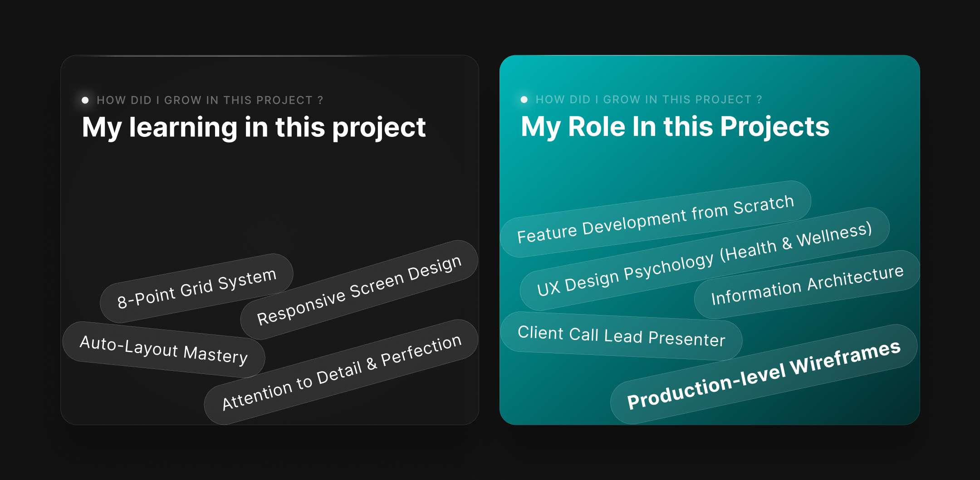980x480 pixels.
Task: Click the teal card's 'HOW DID I GROW' subtitle
Action: 649,99
